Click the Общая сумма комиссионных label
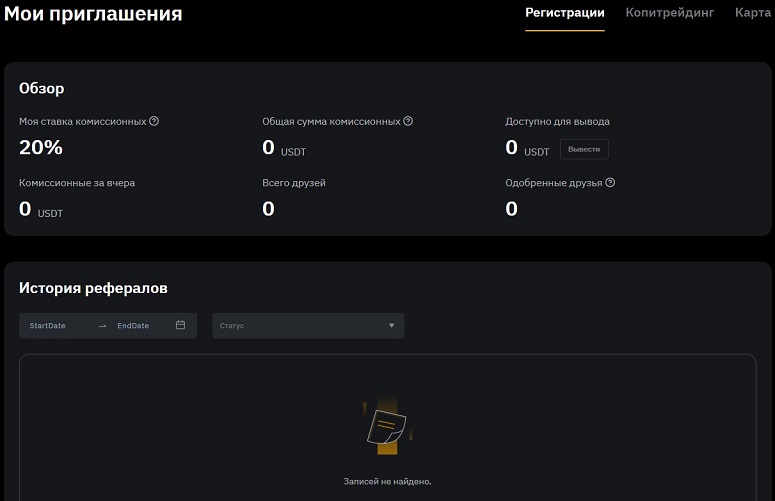This screenshot has height=501, width=775. click(331, 122)
